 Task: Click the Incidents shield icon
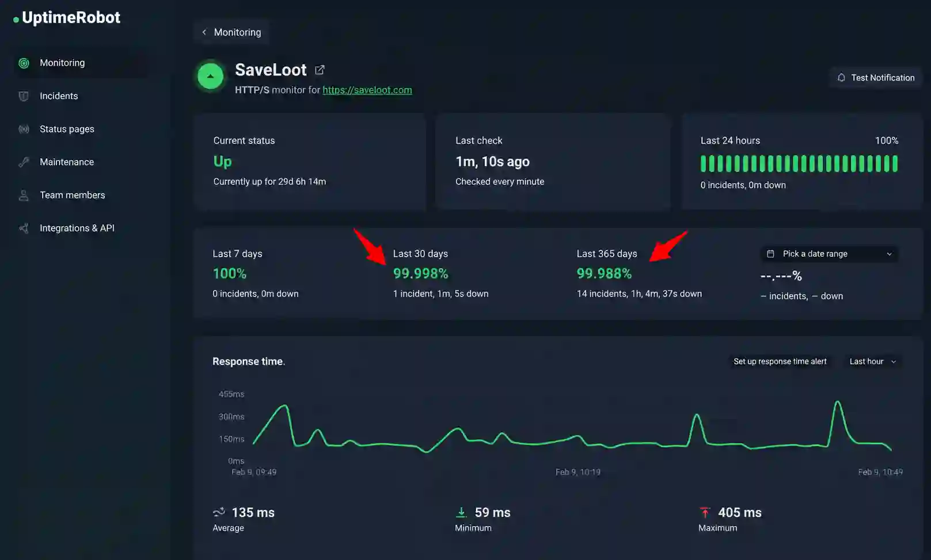(x=24, y=96)
